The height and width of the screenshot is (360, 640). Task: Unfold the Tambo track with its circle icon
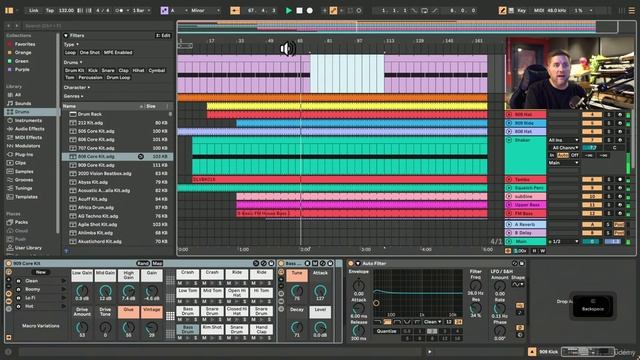coord(509,180)
